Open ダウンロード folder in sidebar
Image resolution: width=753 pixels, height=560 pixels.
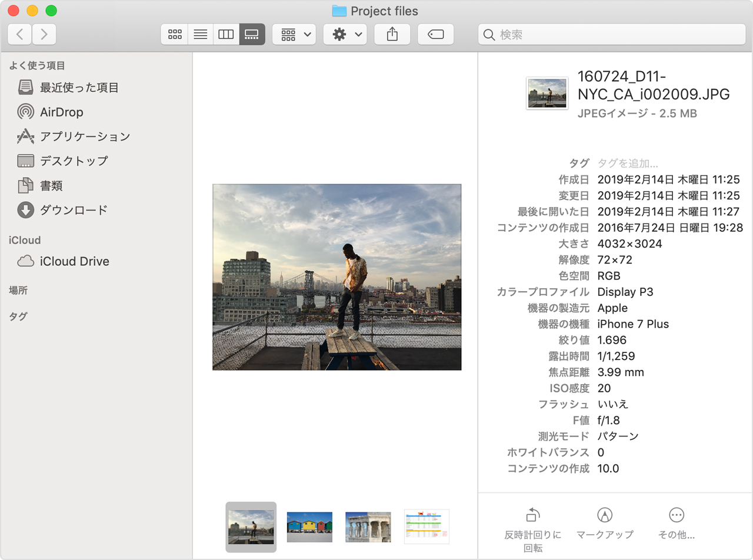(73, 210)
